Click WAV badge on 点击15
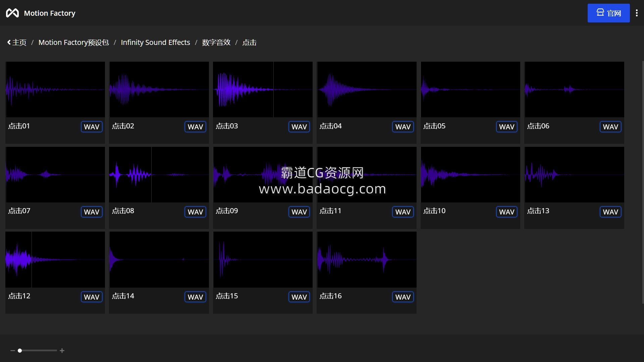 click(299, 297)
